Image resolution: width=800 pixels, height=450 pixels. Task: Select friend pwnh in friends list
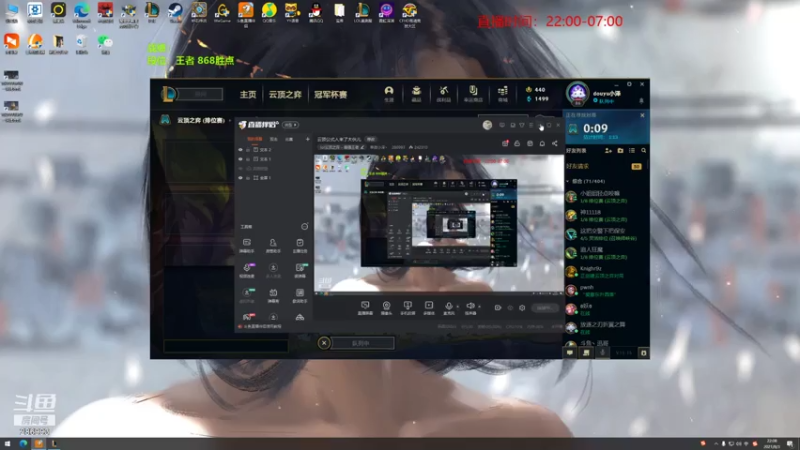click(x=606, y=290)
